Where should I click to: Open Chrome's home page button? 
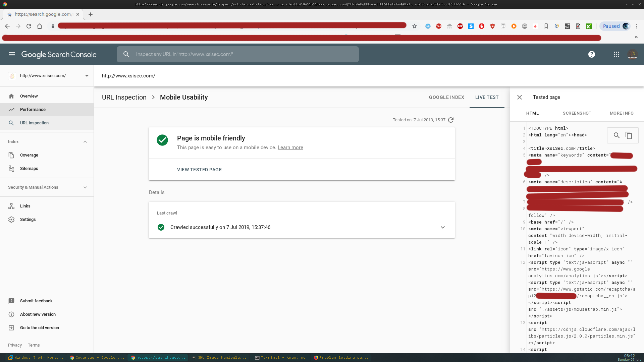point(40,26)
